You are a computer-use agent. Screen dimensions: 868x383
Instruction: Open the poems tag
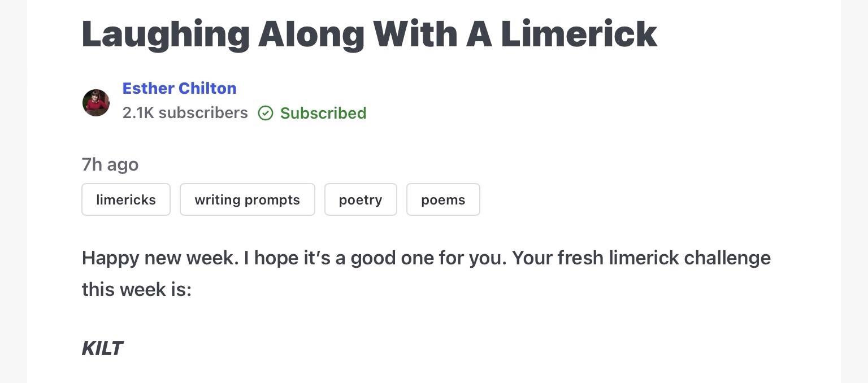(x=443, y=199)
